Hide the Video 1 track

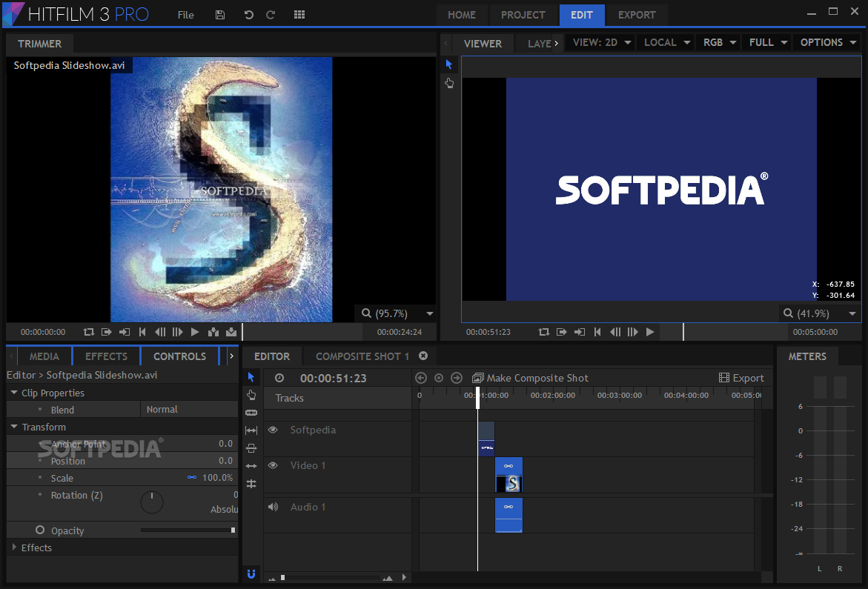coord(273,465)
